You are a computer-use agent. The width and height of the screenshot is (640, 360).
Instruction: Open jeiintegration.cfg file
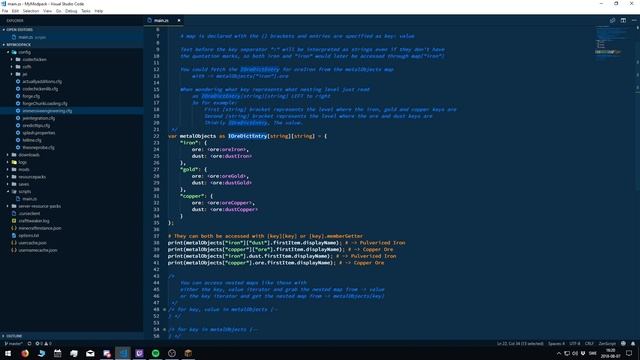(38, 118)
